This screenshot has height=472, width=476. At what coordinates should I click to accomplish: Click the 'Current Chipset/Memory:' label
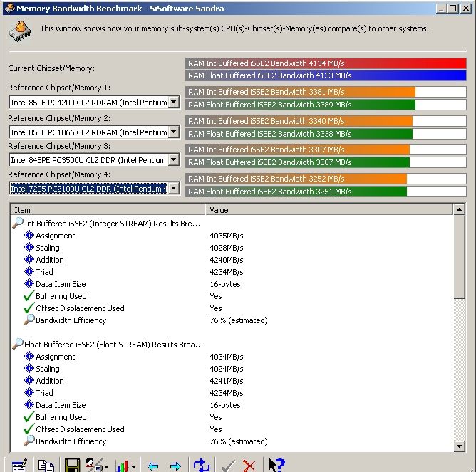coord(51,68)
